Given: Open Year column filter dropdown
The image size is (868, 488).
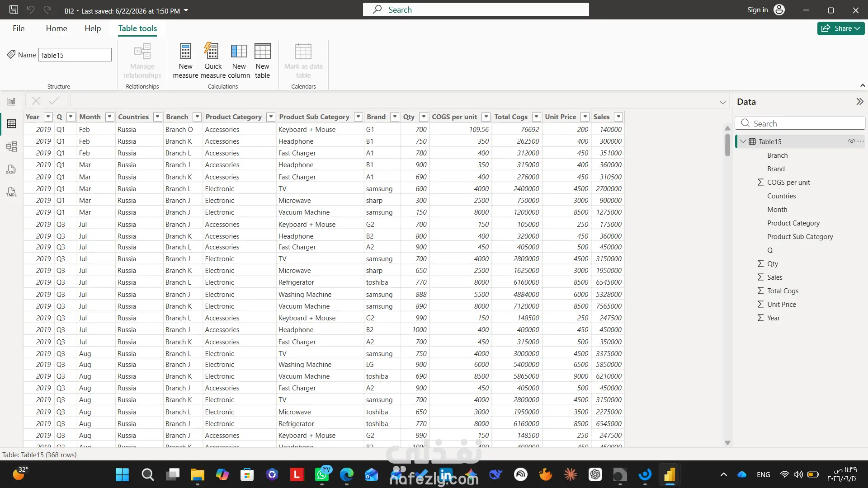Looking at the screenshot, I should [x=48, y=117].
